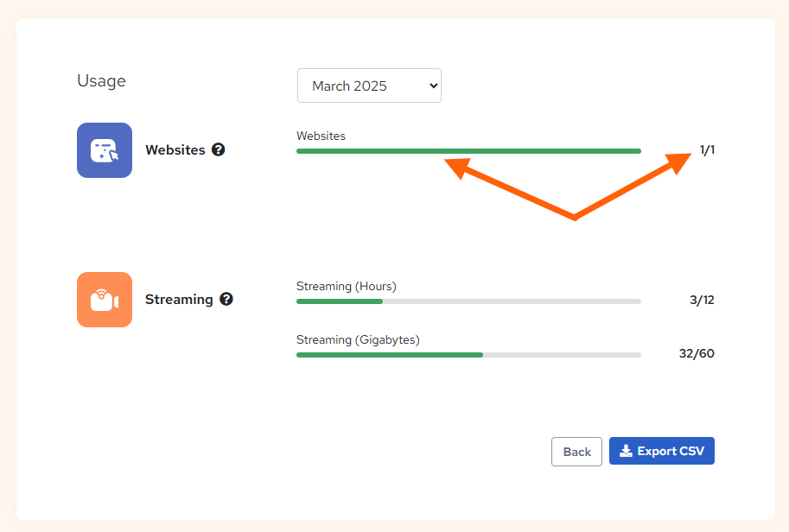This screenshot has height=532, width=789.
Task: Click the Streaming Gigabytes progress bar
Action: [x=468, y=354]
